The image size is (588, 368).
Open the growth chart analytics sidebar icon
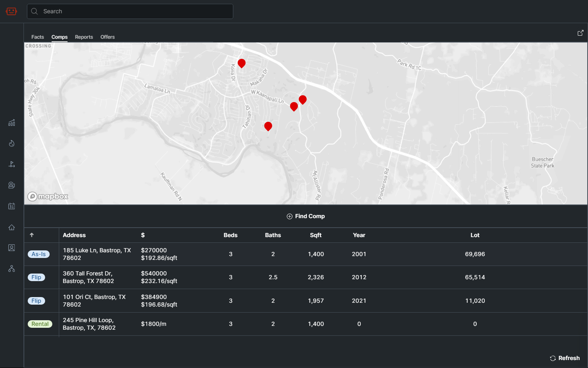tap(12, 123)
